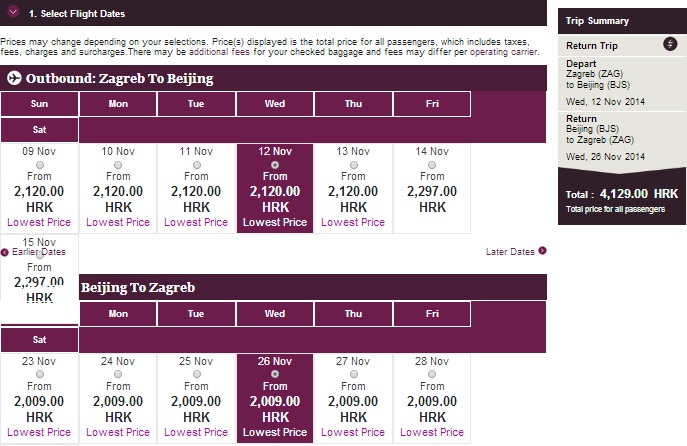Select return 23 Nov radio button
The width and height of the screenshot is (687, 446).
coord(39,373)
